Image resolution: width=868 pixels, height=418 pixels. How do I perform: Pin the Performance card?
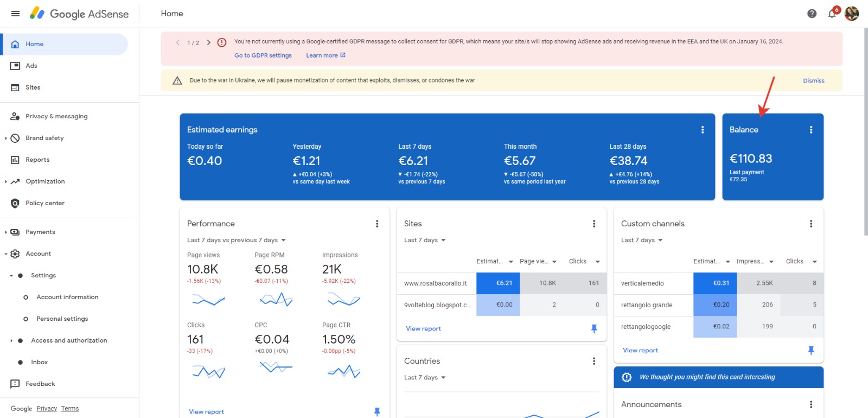(377, 412)
